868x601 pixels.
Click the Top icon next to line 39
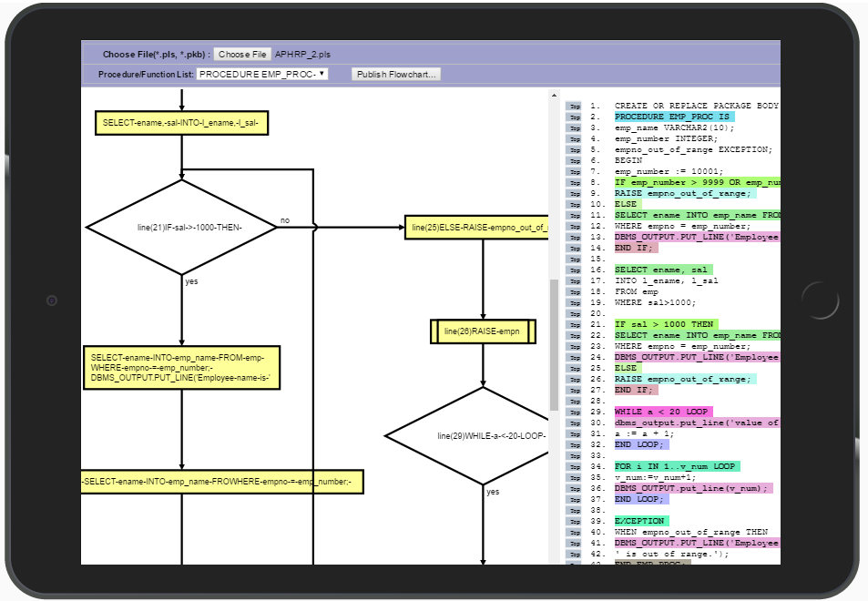click(x=574, y=521)
